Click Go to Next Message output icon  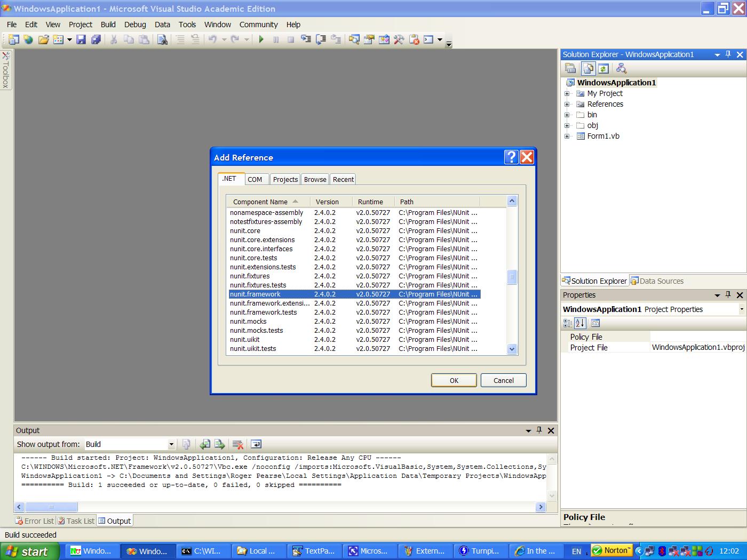pyautogui.click(x=219, y=444)
